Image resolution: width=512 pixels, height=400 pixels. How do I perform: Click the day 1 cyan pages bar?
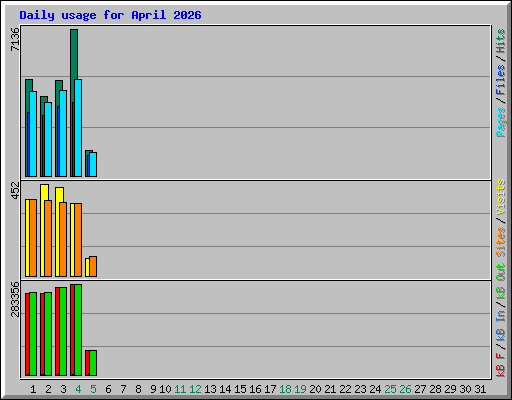[33, 134]
